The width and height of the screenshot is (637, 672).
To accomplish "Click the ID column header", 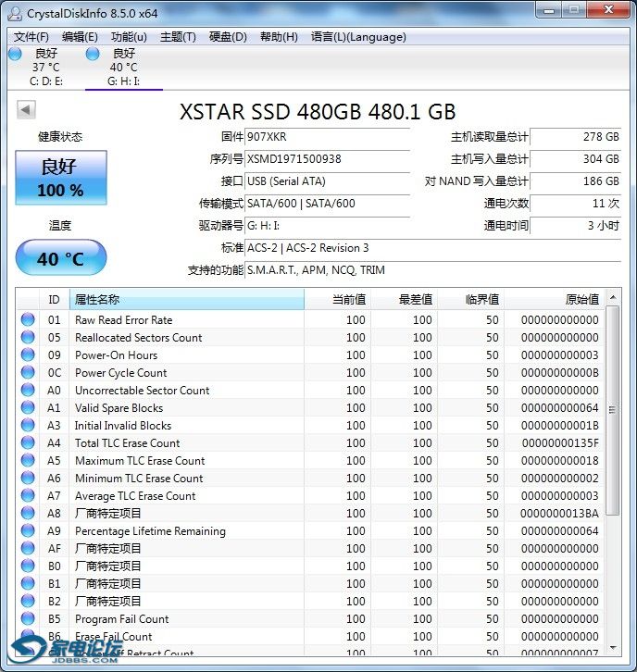I will [54, 299].
